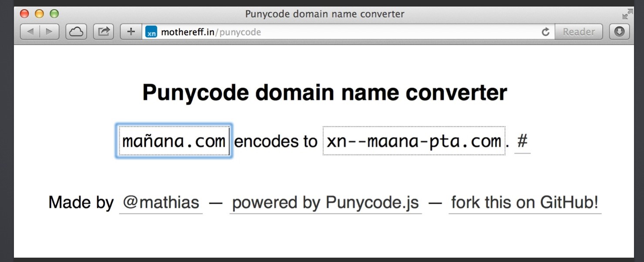This screenshot has width=644, height=262.
Task: Show Downloads using the down-arrow icon
Action: point(620,32)
